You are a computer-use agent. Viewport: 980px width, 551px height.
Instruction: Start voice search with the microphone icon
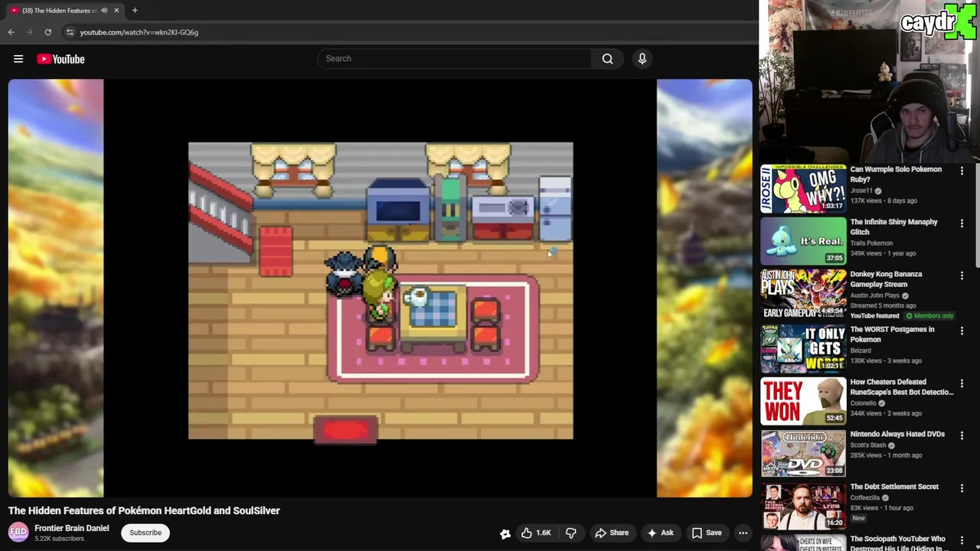[x=642, y=58]
